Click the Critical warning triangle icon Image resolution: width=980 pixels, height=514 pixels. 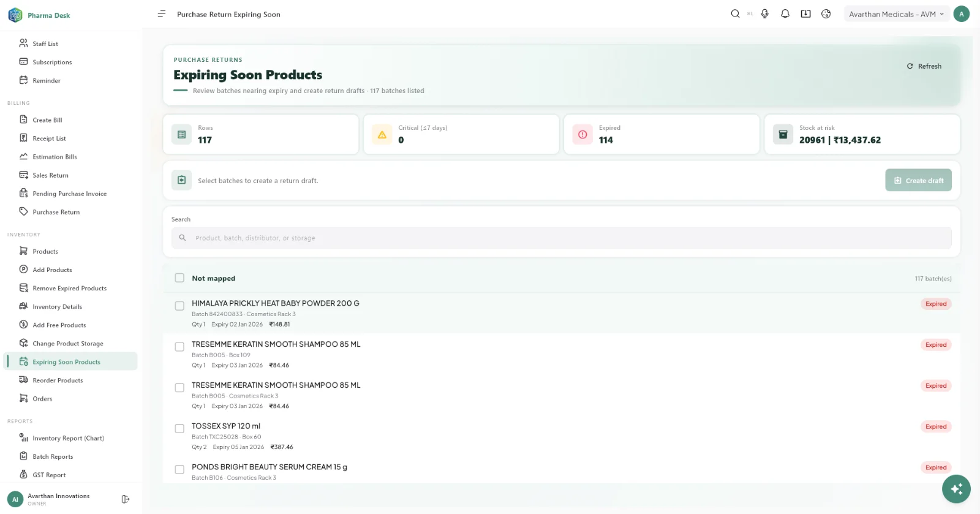tap(382, 134)
